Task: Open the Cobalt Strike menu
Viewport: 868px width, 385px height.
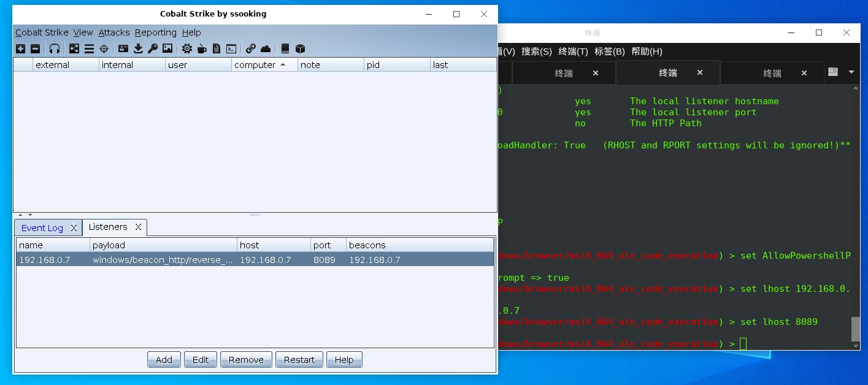Action: pos(42,32)
